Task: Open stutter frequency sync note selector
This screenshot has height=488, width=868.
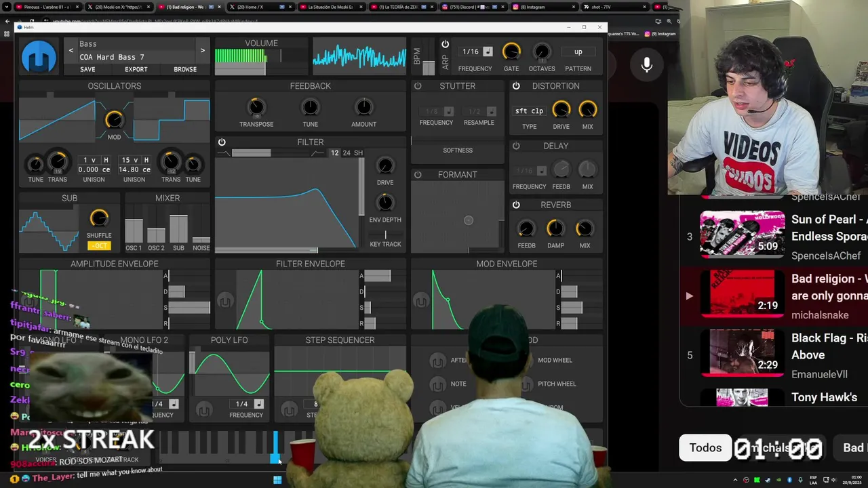Action: point(450,111)
